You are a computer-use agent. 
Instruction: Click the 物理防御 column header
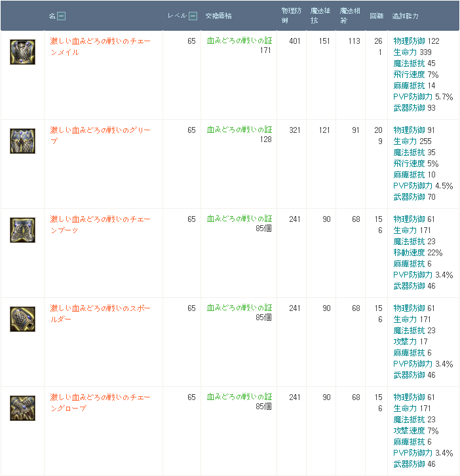point(292,16)
